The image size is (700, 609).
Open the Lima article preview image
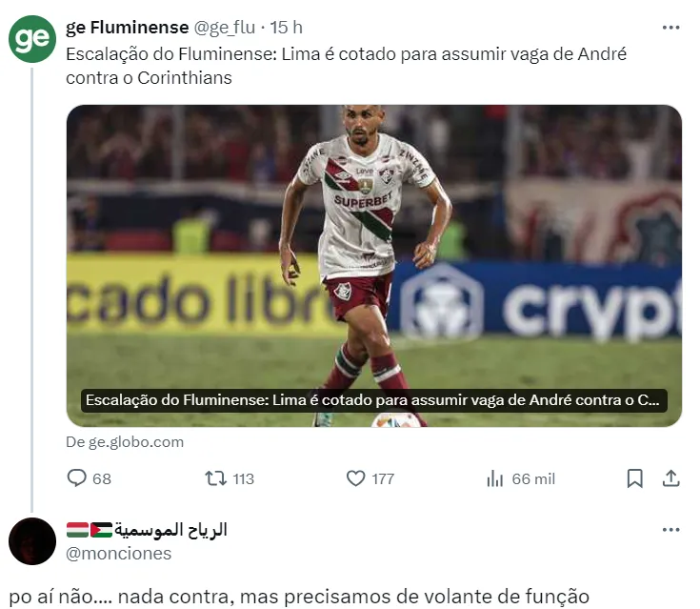(x=374, y=266)
